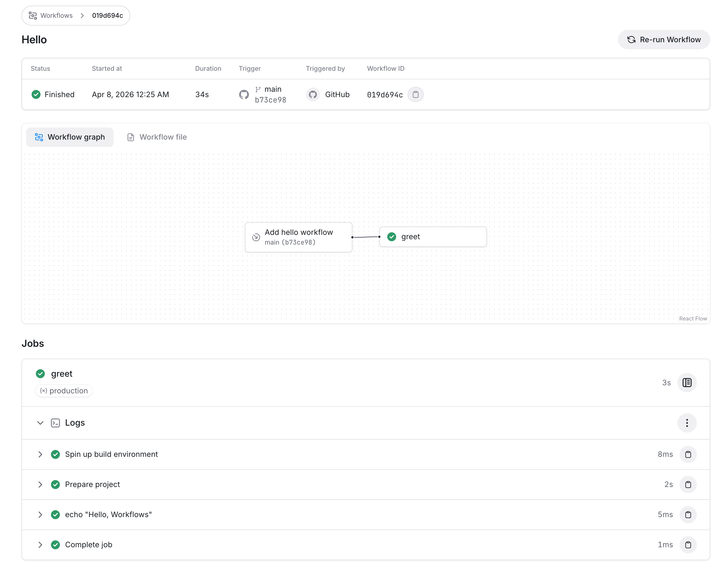
Task: Expand the Spin up build environment step
Action: tap(40, 454)
